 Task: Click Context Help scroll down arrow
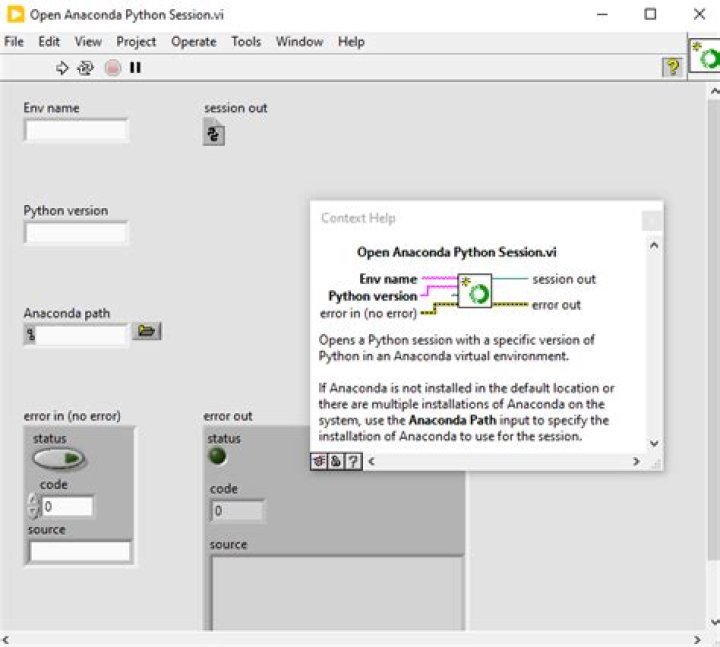click(654, 443)
